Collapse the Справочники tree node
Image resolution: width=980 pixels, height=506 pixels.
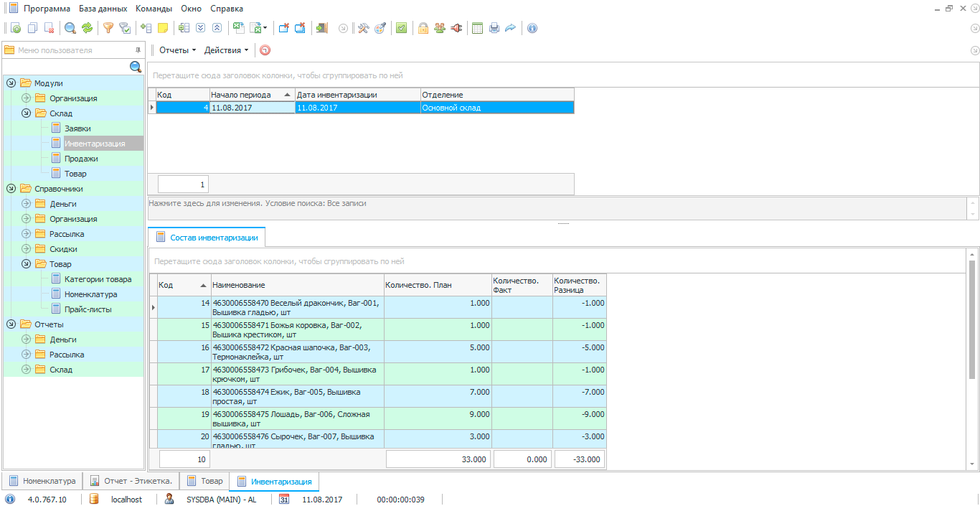pyautogui.click(x=11, y=189)
